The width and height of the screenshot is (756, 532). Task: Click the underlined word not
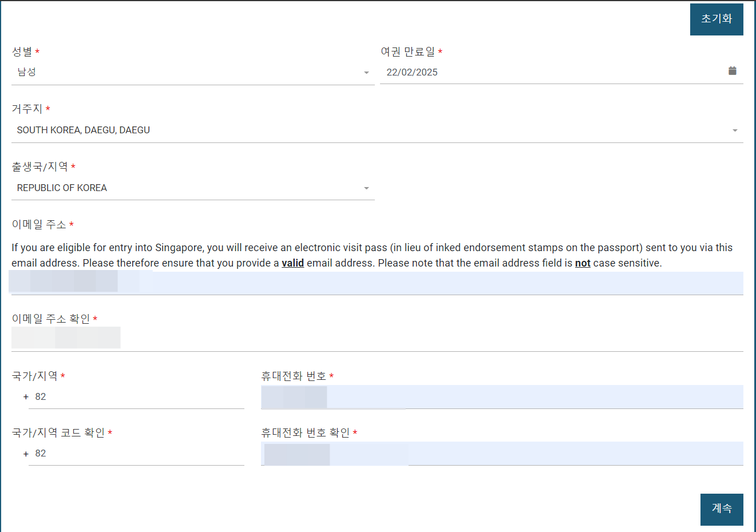583,263
